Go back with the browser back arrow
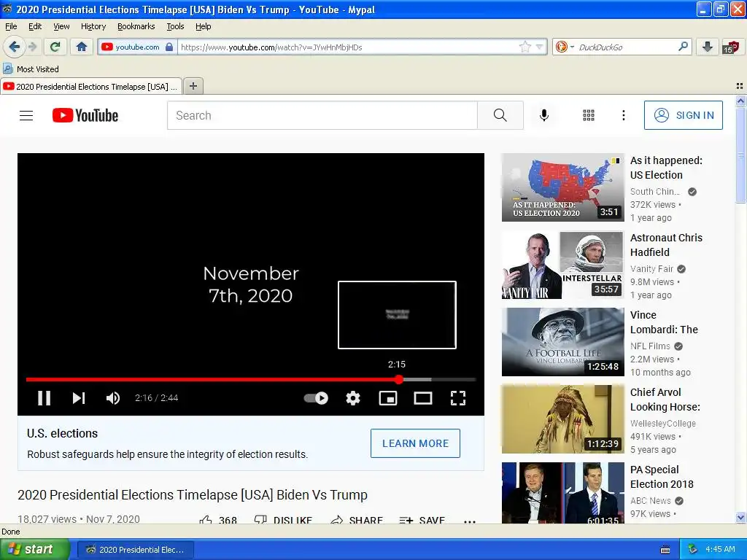 pos(14,47)
